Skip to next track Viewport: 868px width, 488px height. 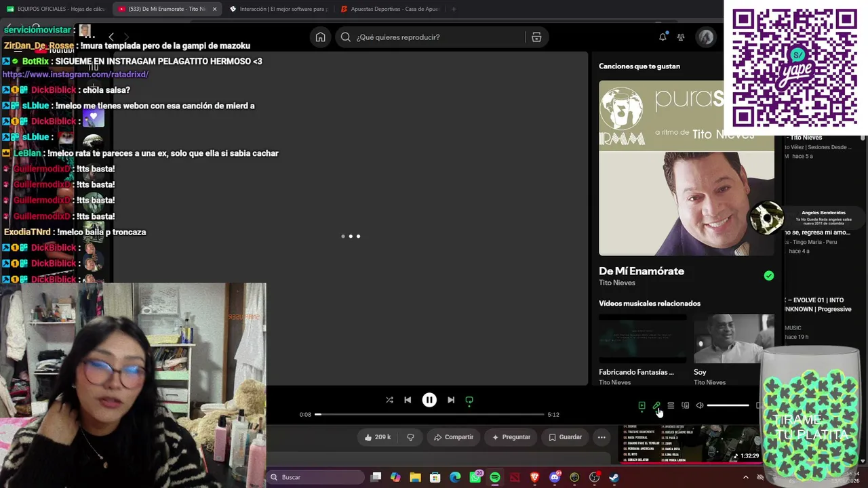pyautogui.click(x=451, y=400)
